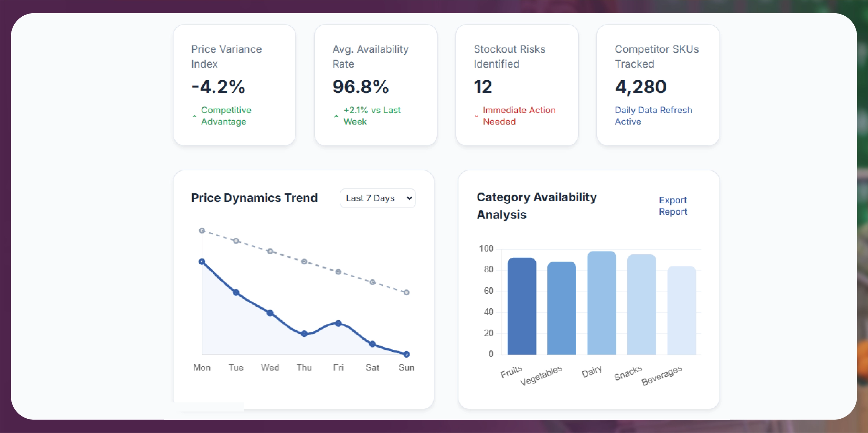Click Monday's solid blue data point
868x433 pixels.
[202, 262]
